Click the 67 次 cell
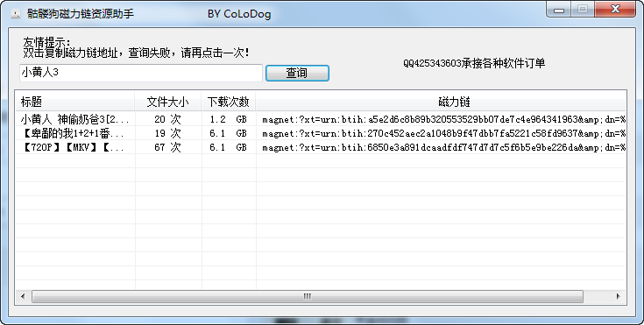The width and height of the screenshot is (644, 325). 167,147
